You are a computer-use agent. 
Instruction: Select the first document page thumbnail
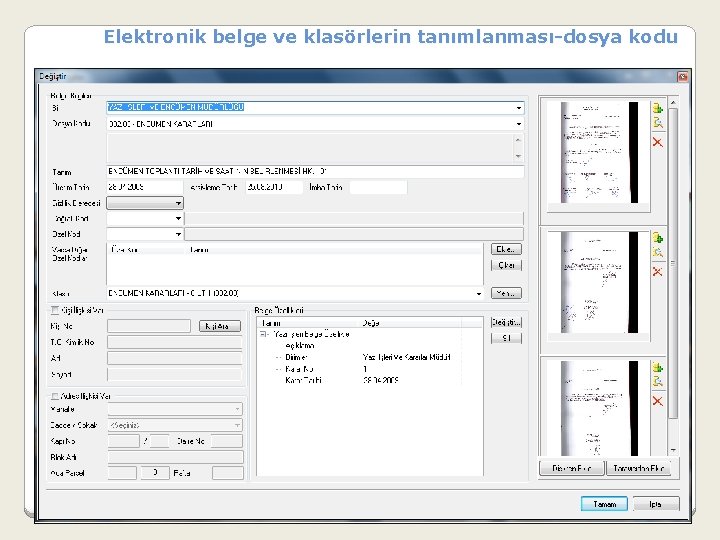click(598, 152)
